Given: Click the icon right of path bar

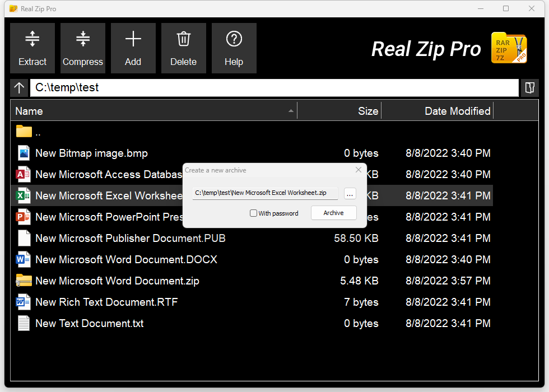Looking at the screenshot, I should tap(529, 88).
